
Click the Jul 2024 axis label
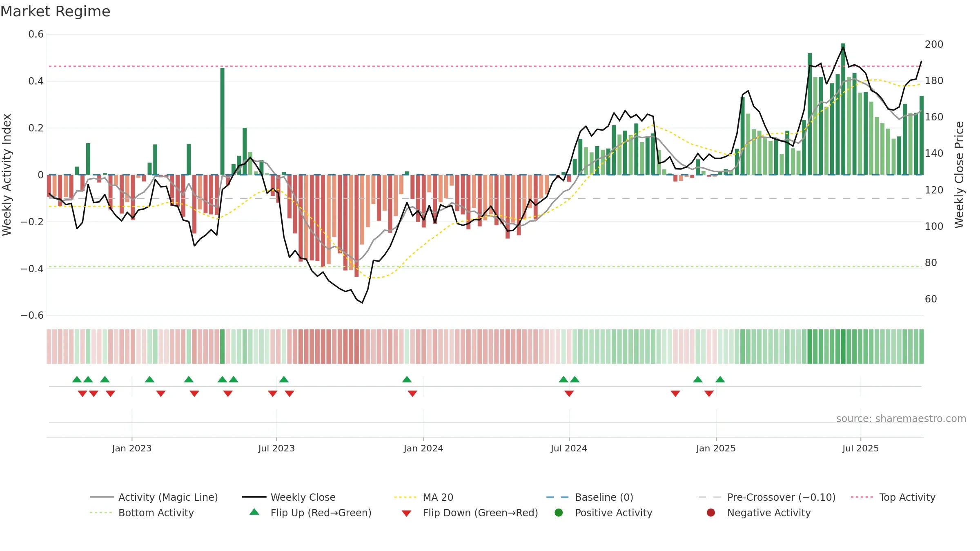click(x=569, y=448)
